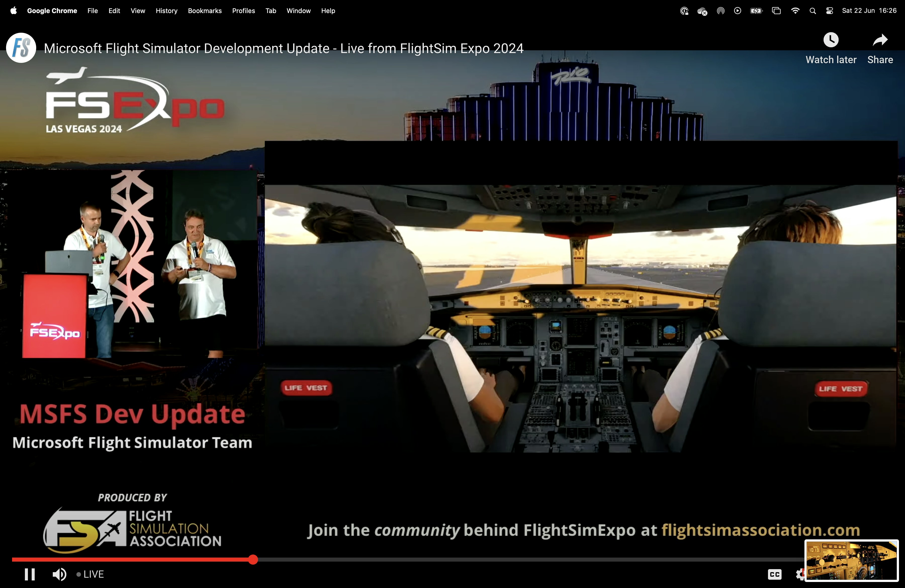Viewport: 905px width, 588px height.
Task: Open the FS channel avatar
Action: pyautogui.click(x=21, y=48)
